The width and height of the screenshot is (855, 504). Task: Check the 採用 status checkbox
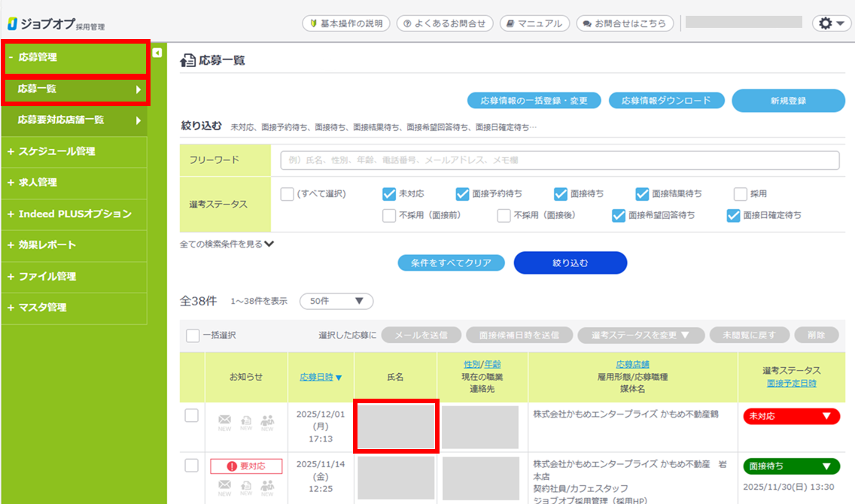click(x=740, y=194)
